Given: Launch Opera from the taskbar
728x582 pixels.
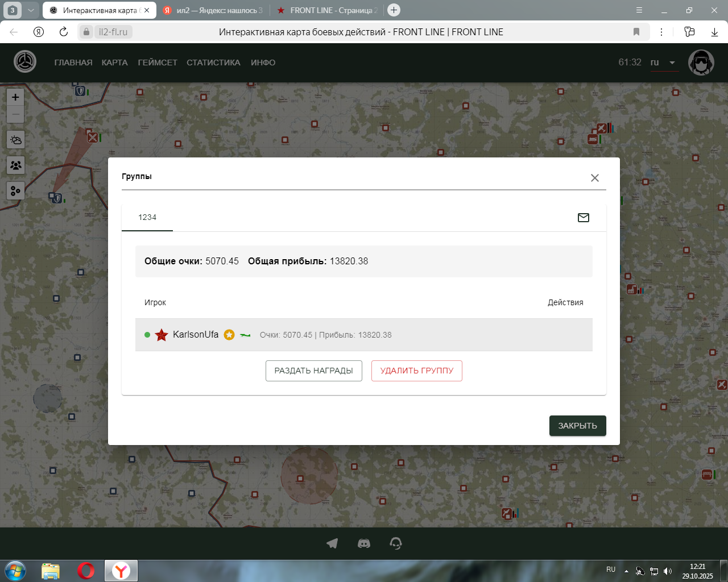Looking at the screenshot, I should coord(86,571).
